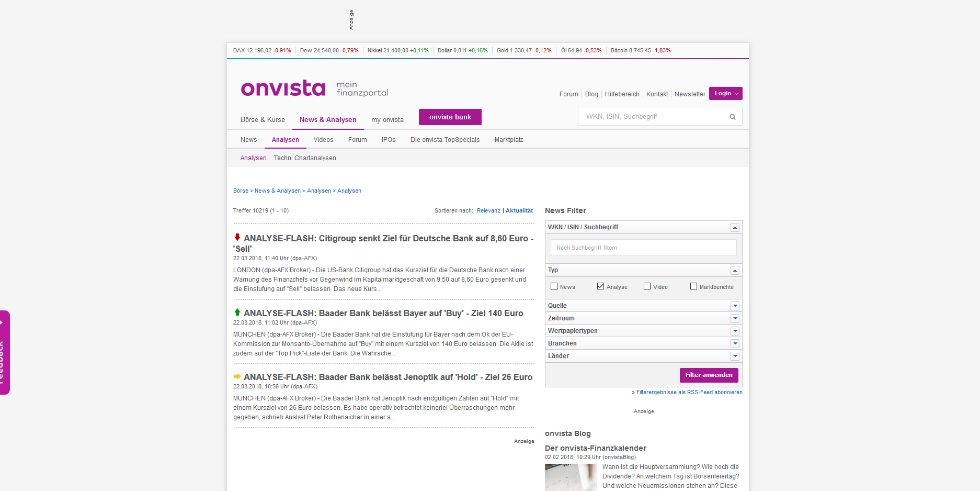Click the DAX ticker quote
This screenshot has height=491, width=980.
click(262, 51)
